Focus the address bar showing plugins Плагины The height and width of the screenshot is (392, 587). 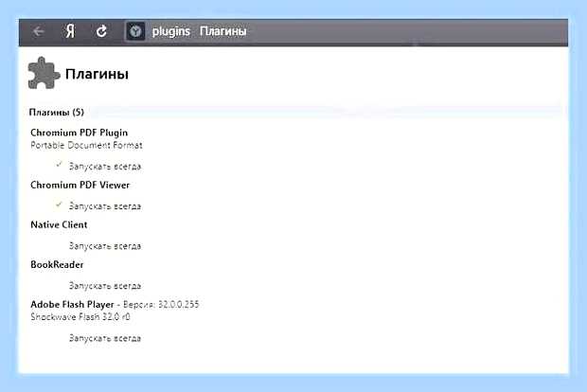click(345, 31)
